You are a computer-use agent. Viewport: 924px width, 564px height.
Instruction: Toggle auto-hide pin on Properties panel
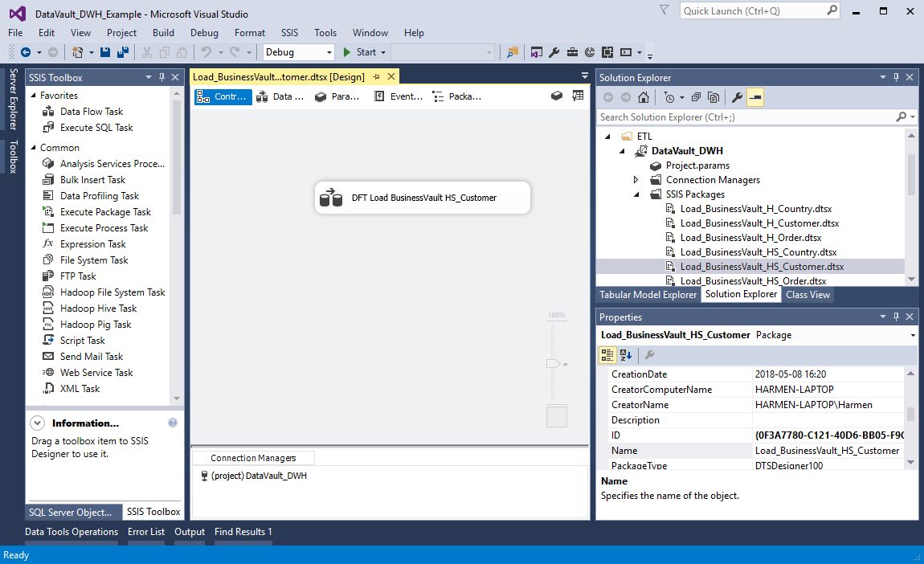(897, 317)
